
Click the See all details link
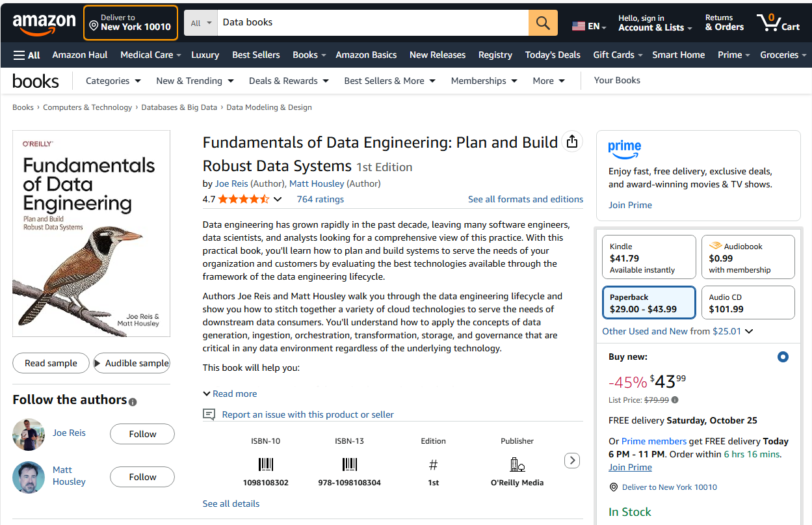coord(231,504)
